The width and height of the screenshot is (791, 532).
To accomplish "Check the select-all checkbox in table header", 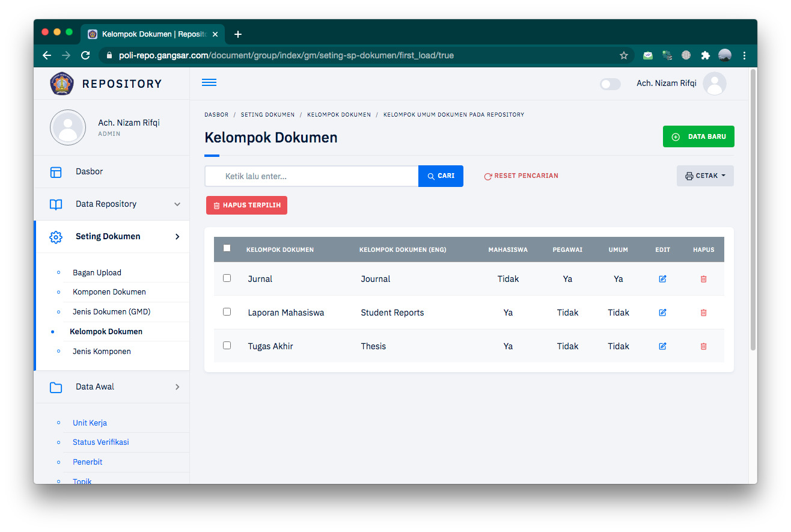I will tap(227, 248).
